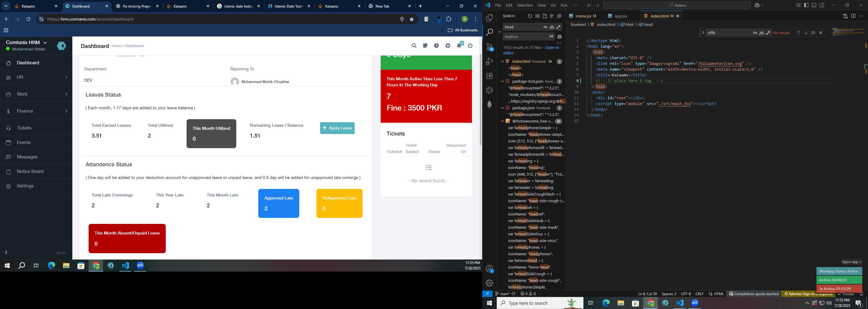
Task: Toggle Find in Selection in the find widget
Action: tap(813, 33)
